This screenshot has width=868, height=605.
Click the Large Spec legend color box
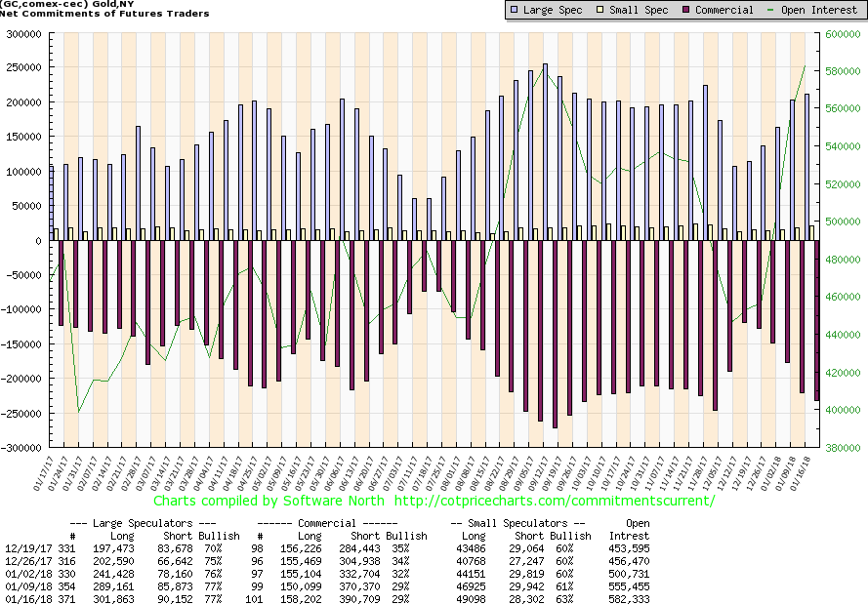point(516,10)
